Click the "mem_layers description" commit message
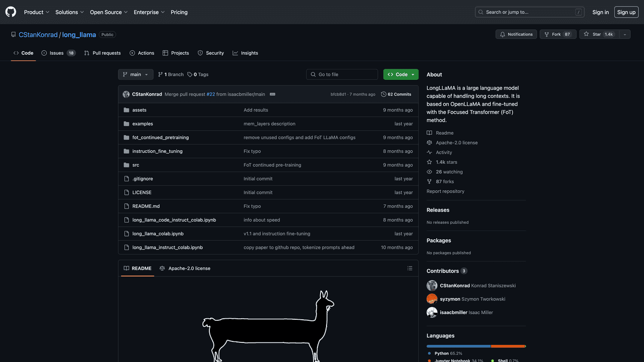The width and height of the screenshot is (644, 362). [269, 124]
